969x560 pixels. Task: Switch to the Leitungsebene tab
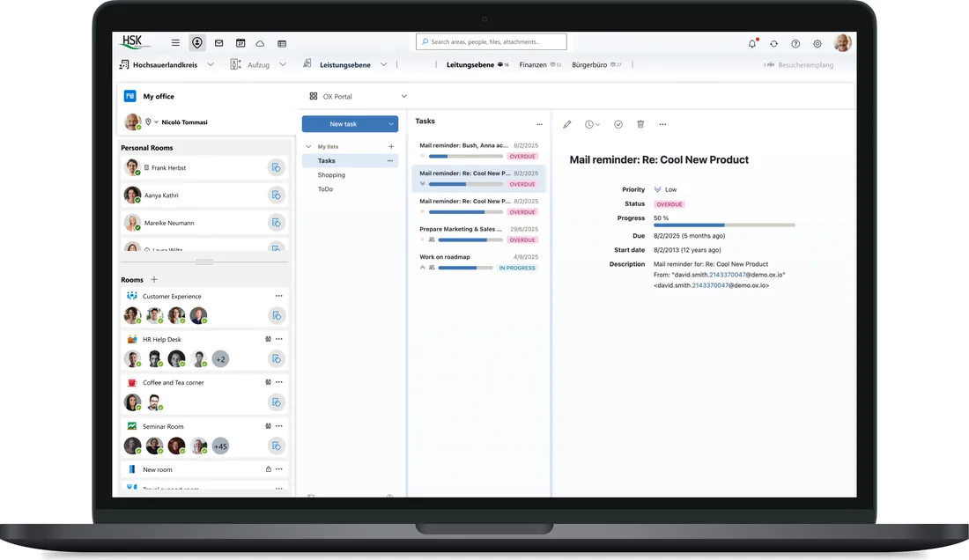coord(477,64)
